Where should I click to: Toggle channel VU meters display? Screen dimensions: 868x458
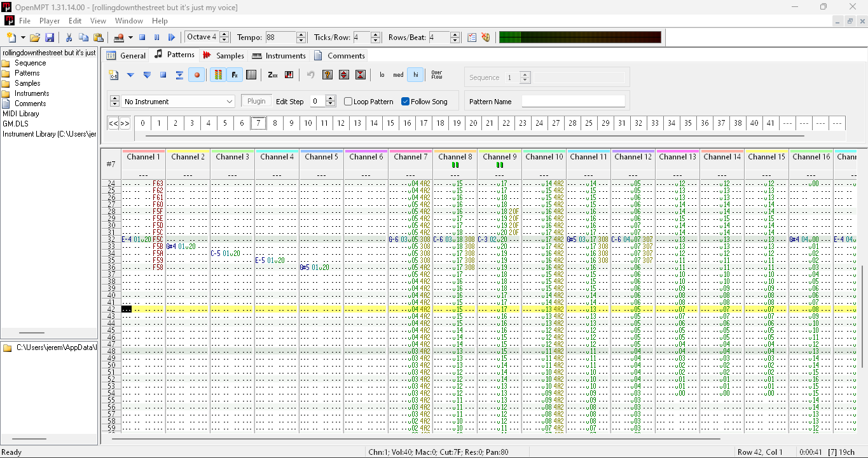click(218, 75)
